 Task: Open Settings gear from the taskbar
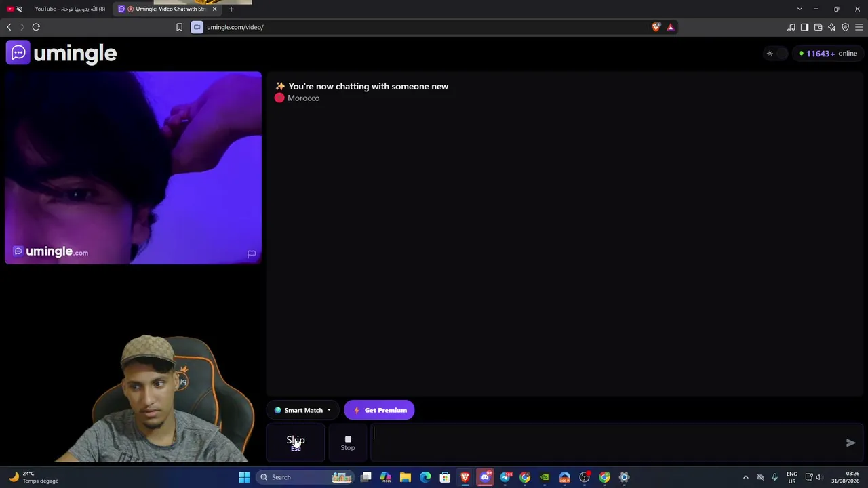pyautogui.click(x=625, y=477)
